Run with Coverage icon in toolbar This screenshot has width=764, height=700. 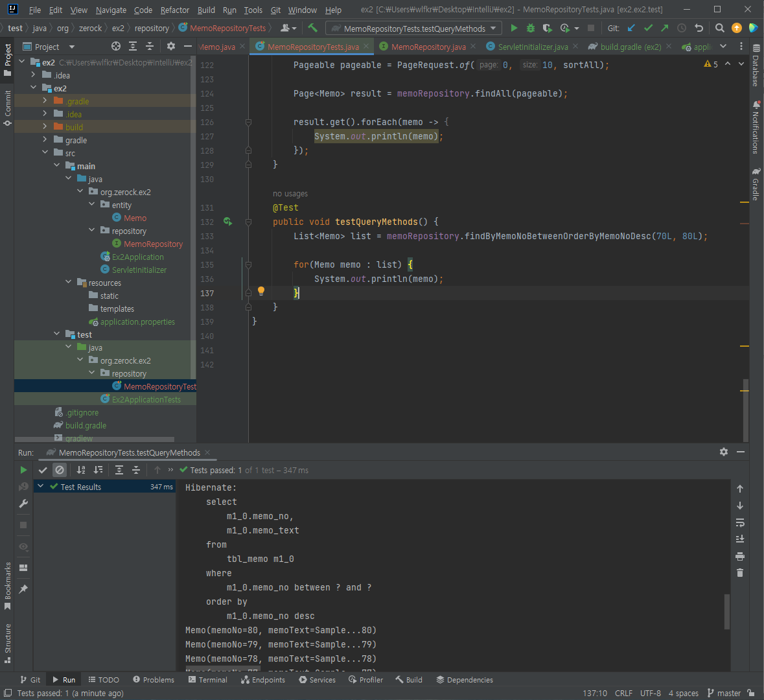point(547,29)
